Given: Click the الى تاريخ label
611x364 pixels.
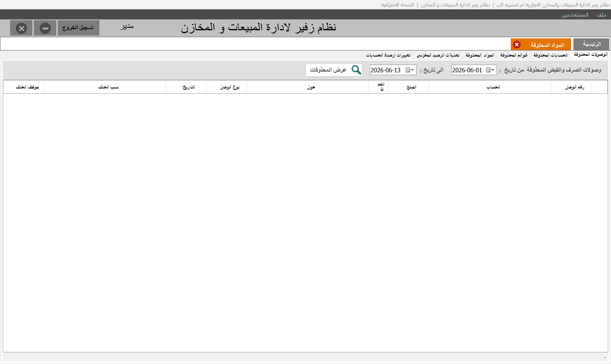Looking at the screenshot, I should [x=432, y=70].
